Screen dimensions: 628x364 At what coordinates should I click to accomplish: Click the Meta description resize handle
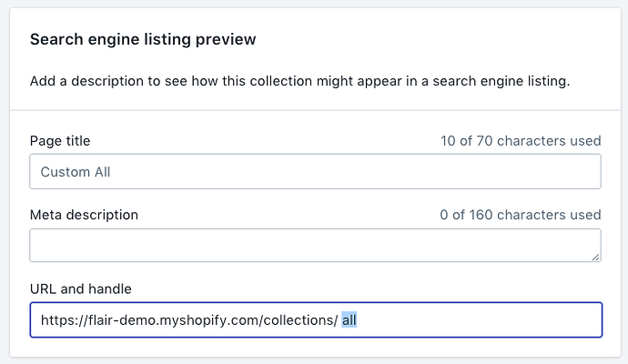pyautogui.click(x=595, y=257)
